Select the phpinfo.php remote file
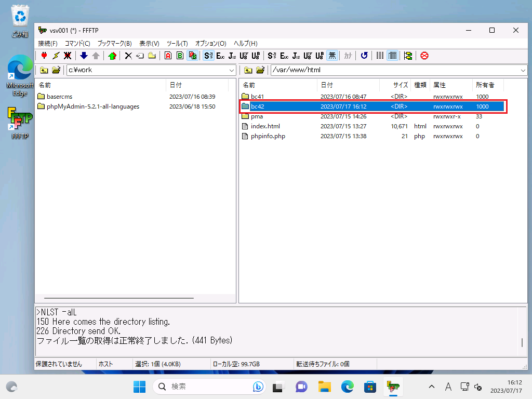The image size is (532, 399). [268, 136]
